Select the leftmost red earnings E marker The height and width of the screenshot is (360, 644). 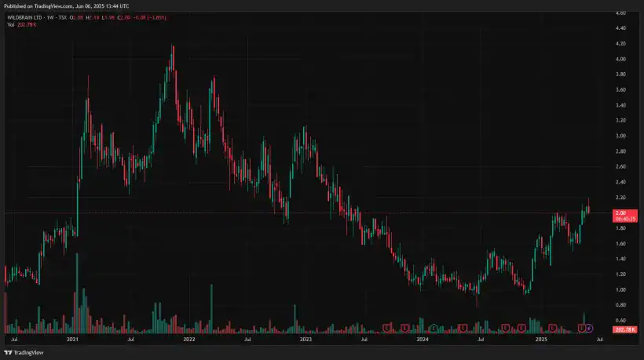[386, 327]
